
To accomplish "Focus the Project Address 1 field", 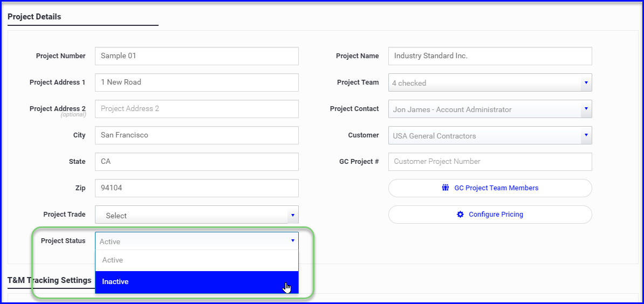I will point(197,82).
